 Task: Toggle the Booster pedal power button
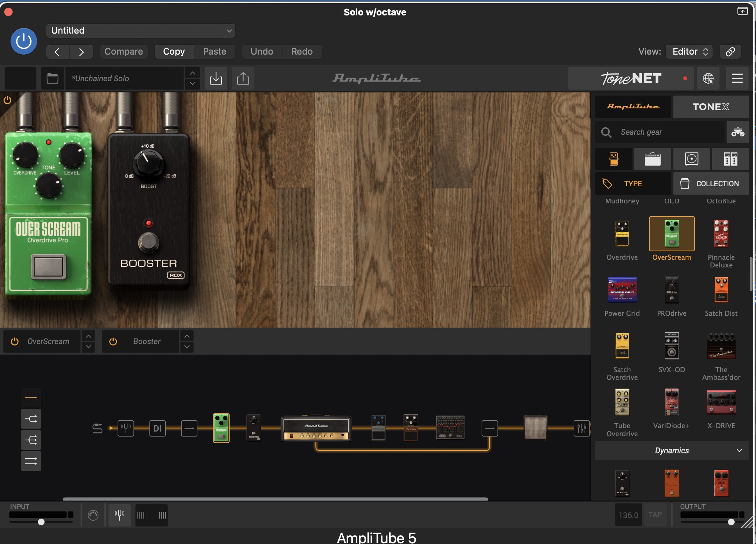(113, 341)
